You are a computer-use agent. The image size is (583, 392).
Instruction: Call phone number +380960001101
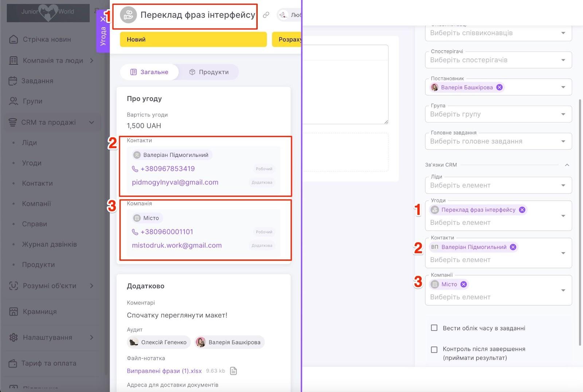(167, 232)
